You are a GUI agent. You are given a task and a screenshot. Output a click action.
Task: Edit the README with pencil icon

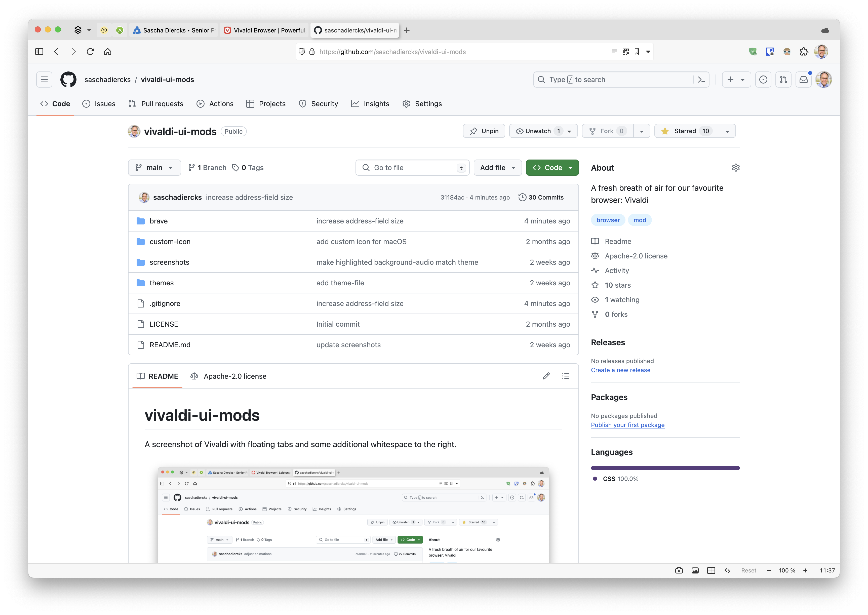point(546,376)
